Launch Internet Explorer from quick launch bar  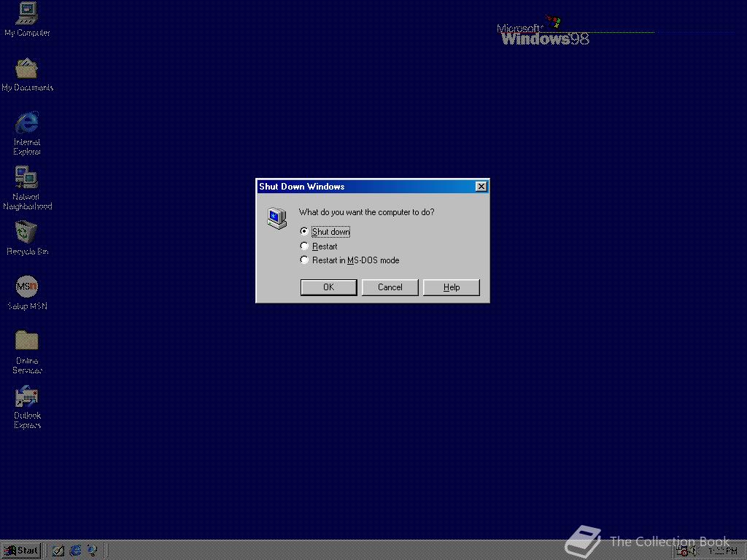(x=75, y=551)
